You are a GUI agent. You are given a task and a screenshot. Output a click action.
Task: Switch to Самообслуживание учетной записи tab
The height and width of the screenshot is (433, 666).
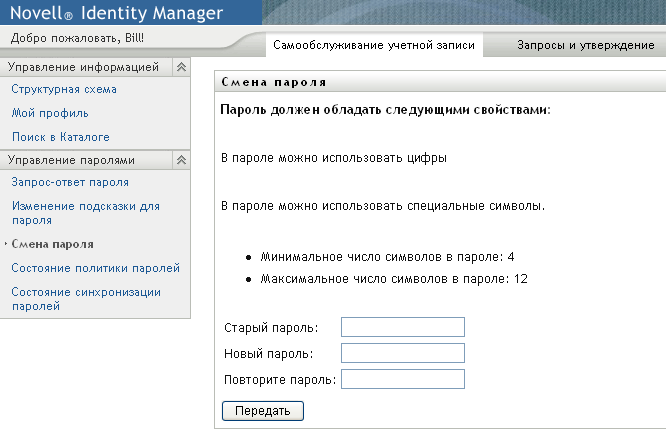click(375, 46)
